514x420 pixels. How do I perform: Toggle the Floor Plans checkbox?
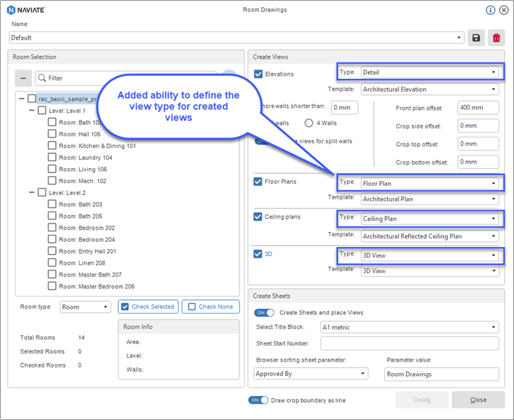pos(258,182)
